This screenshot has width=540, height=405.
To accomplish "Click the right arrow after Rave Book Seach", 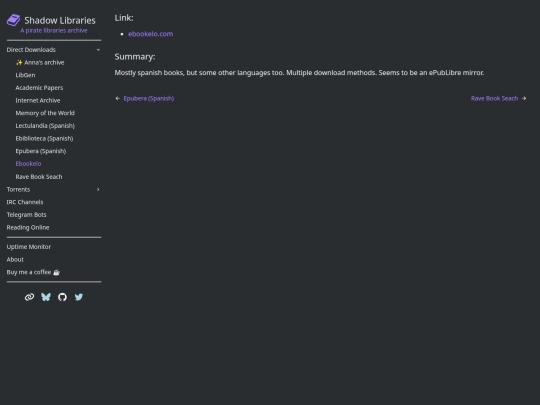I will [524, 98].
